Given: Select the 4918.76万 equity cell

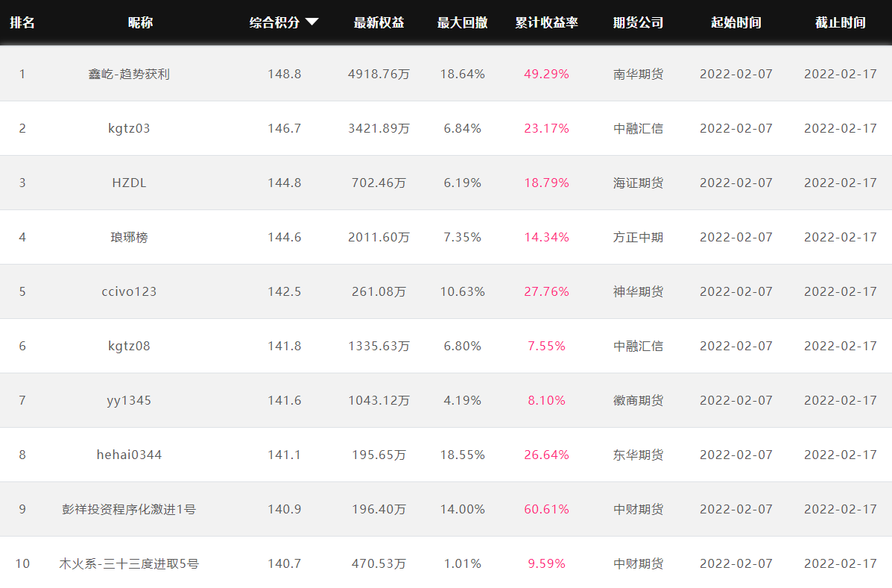Looking at the screenshot, I should pos(379,74).
